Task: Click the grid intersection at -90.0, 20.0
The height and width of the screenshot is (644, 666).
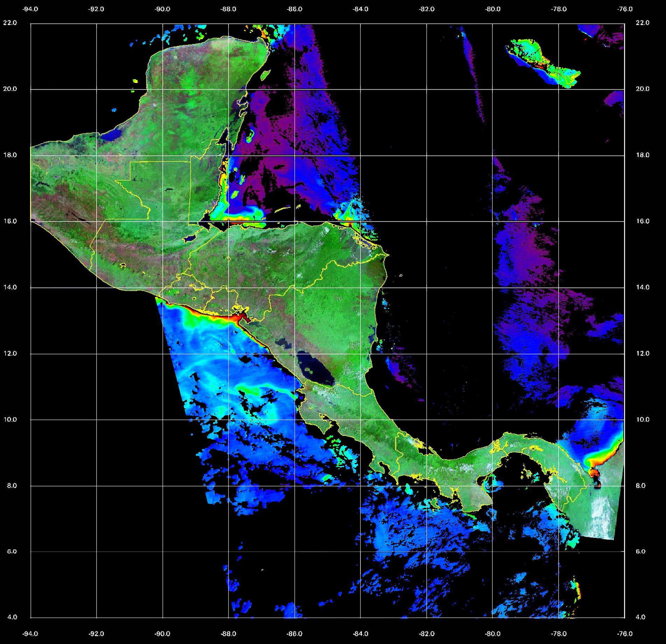Action: coord(162,89)
